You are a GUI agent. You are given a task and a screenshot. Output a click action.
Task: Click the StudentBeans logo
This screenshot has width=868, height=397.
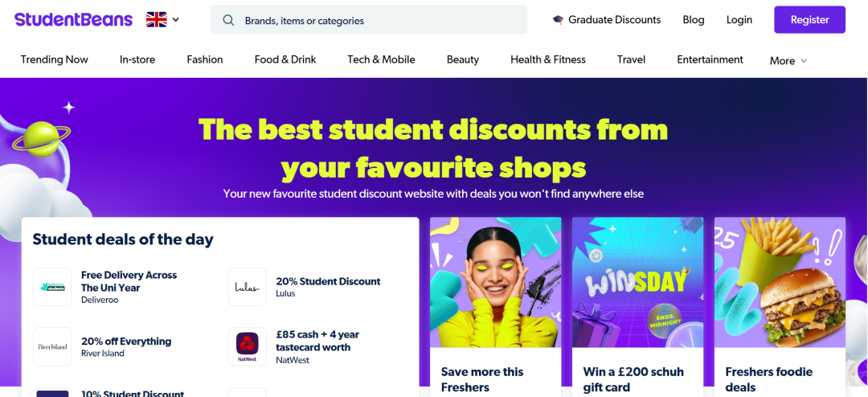(x=73, y=20)
